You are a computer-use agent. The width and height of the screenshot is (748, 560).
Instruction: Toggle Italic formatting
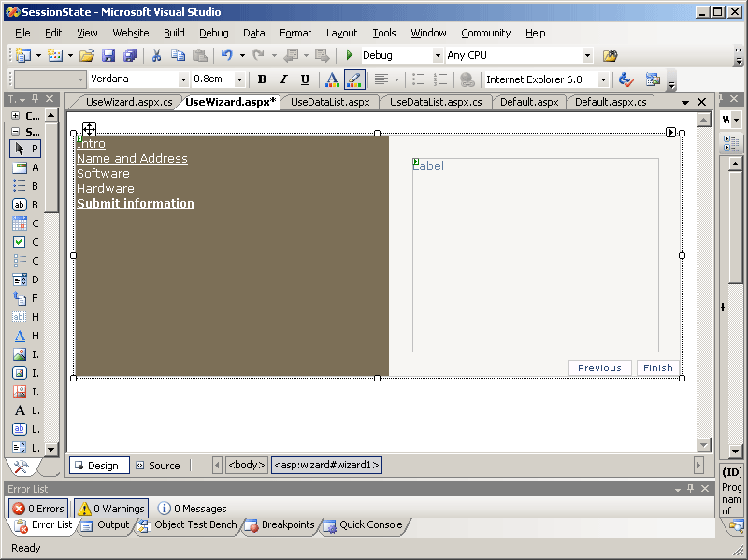point(283,79)
